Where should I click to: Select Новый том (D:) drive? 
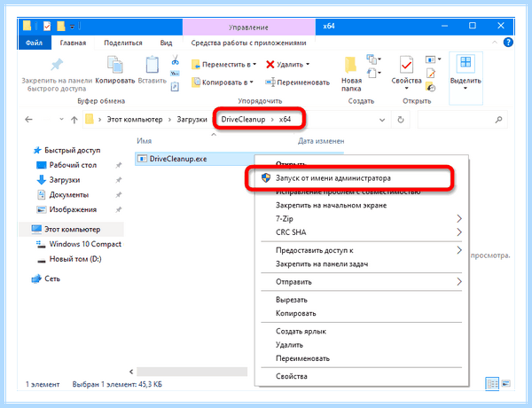[x=75, y=259]
